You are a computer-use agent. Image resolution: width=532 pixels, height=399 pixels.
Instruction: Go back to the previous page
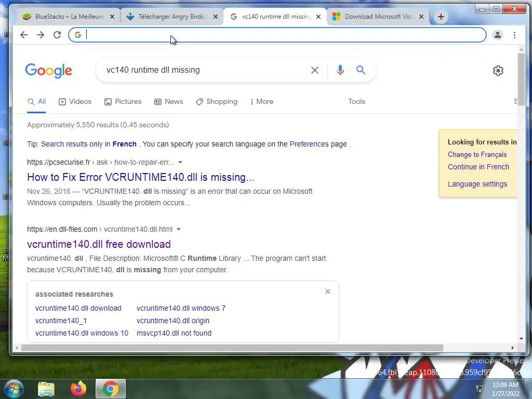(24, 35)
